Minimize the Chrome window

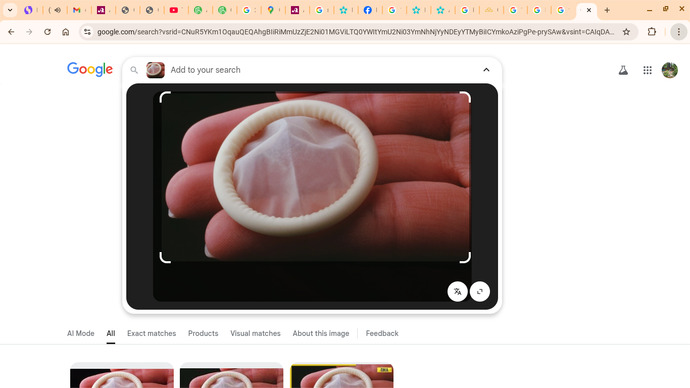click(650, 10)
